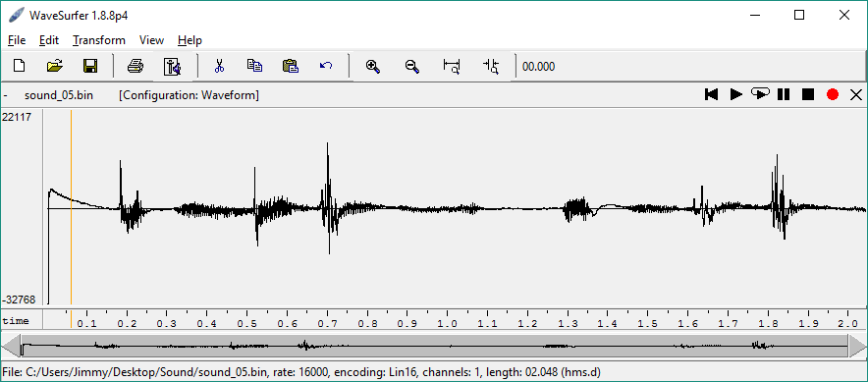
Task: Open a sound file from disk
Action: pyautogui.click(x=54, y=67)
